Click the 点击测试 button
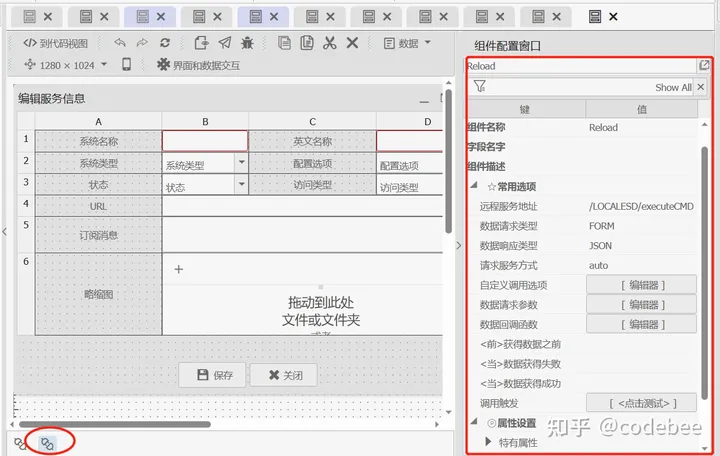 pos(640,402)
